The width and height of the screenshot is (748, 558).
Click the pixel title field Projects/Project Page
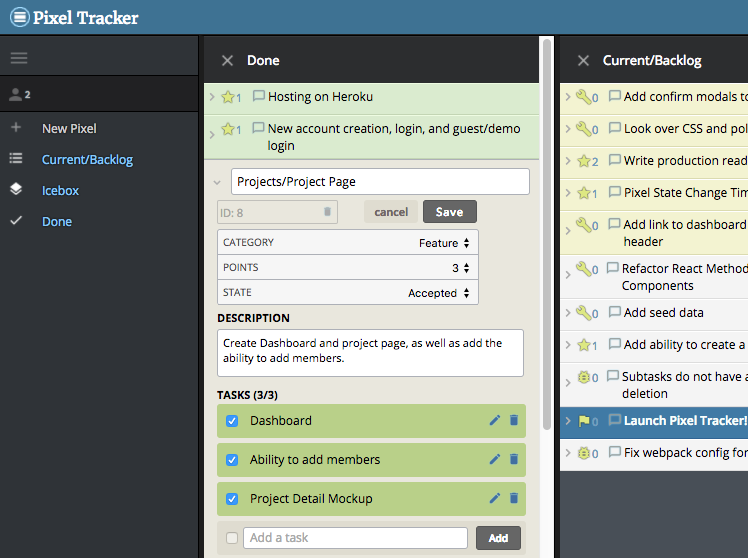point(380,182)
